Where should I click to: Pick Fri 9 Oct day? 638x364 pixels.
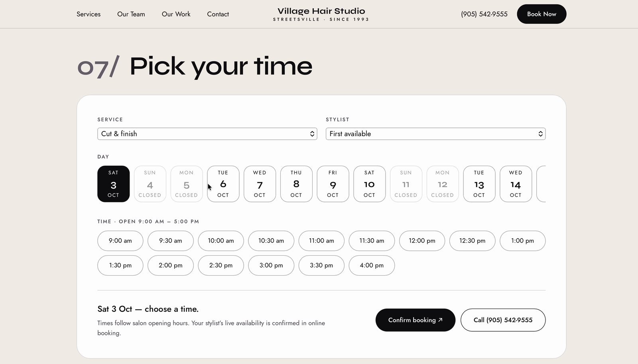click(333, 184)
